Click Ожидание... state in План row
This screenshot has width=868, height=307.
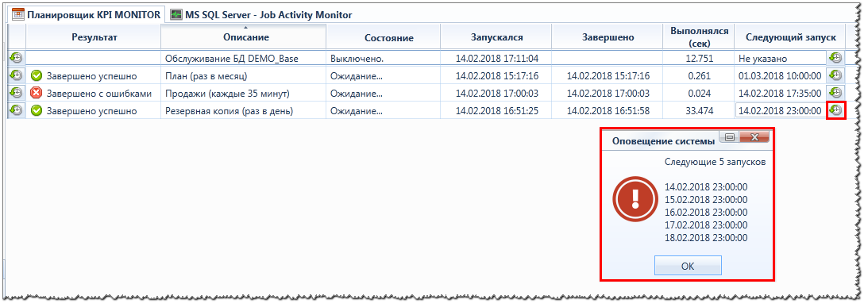(x=384, y=76)
